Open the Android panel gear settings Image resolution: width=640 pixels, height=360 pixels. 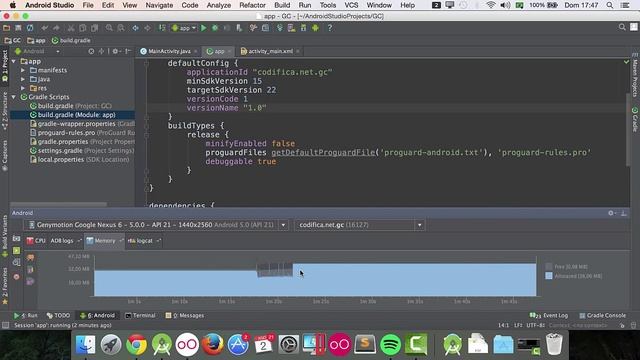611,213
